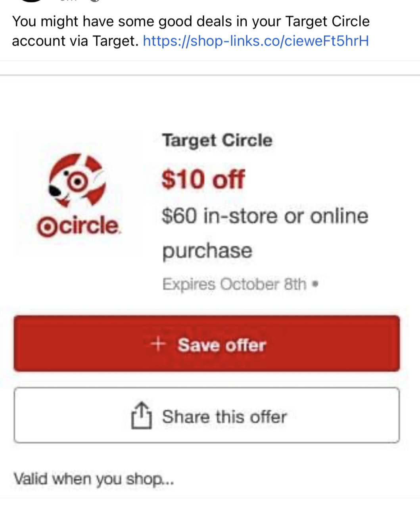Viewport: 420px width, 508px height.
Task: Open the shop-links.co hyperlink
Action: pos(256,41)
